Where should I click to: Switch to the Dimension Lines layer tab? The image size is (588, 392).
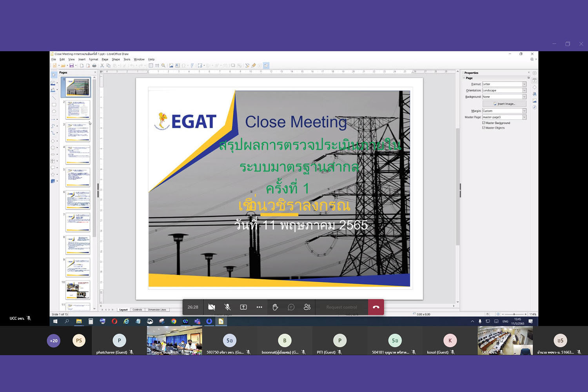pyautogui.click(x=157, y=310)
